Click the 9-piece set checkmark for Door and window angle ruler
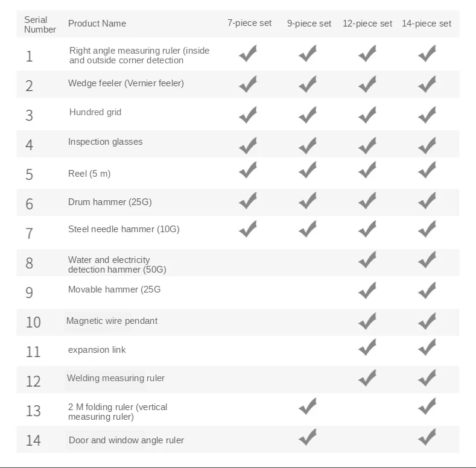 tap(308, 437)
